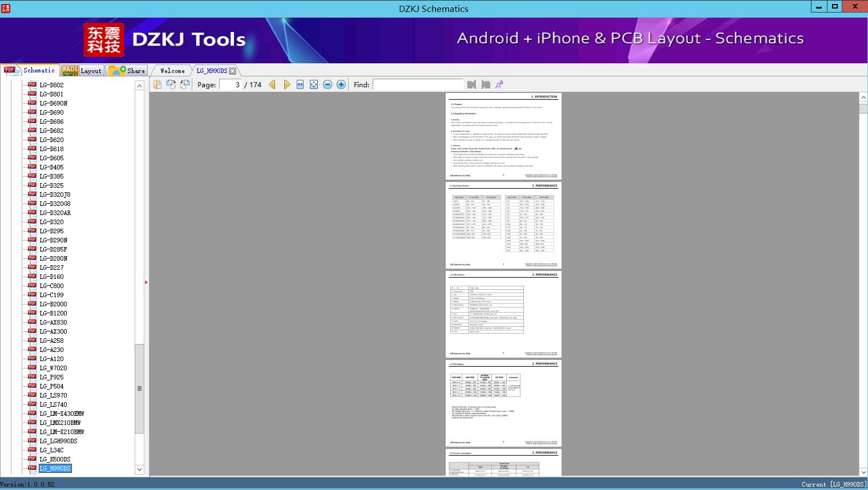Open the Share tab

[x=127, y=71]
